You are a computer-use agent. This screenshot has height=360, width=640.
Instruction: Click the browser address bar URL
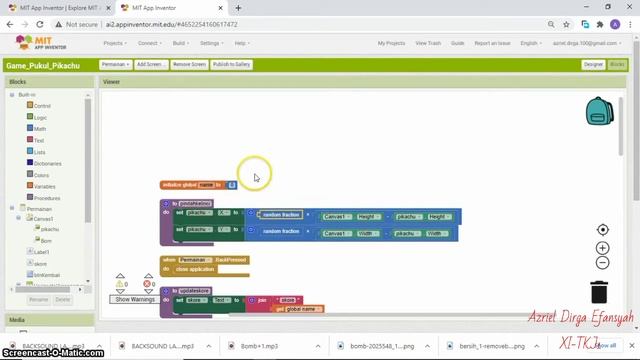pos(171,24)
